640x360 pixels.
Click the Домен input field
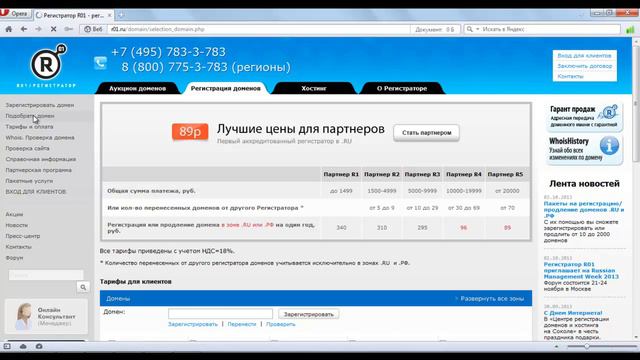coord(220,314)
